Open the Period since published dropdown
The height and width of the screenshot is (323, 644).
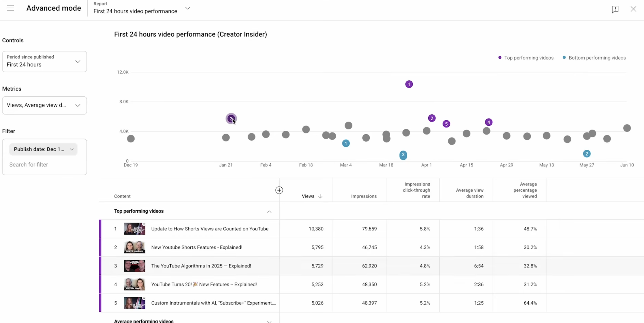[x=44, y=61]
